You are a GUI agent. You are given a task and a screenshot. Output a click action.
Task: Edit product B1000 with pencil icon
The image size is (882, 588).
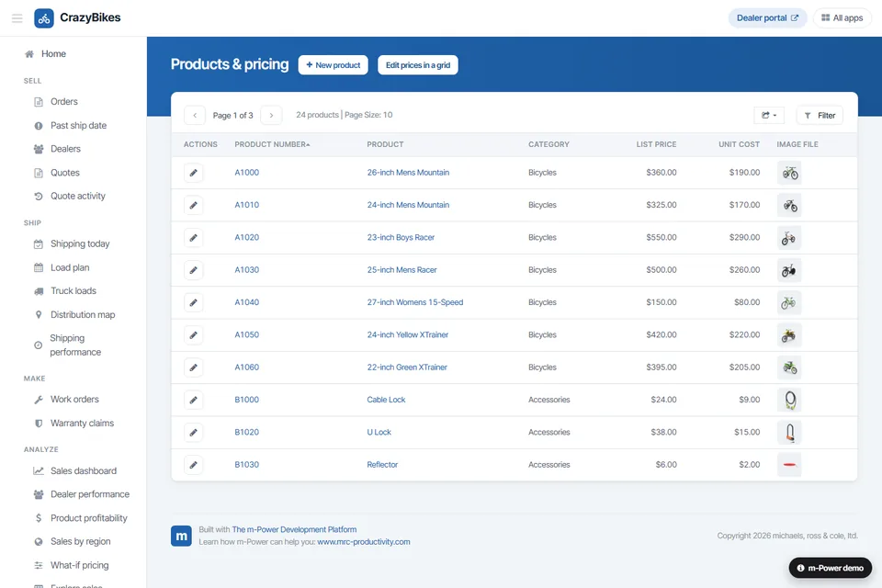click(194, 400)
